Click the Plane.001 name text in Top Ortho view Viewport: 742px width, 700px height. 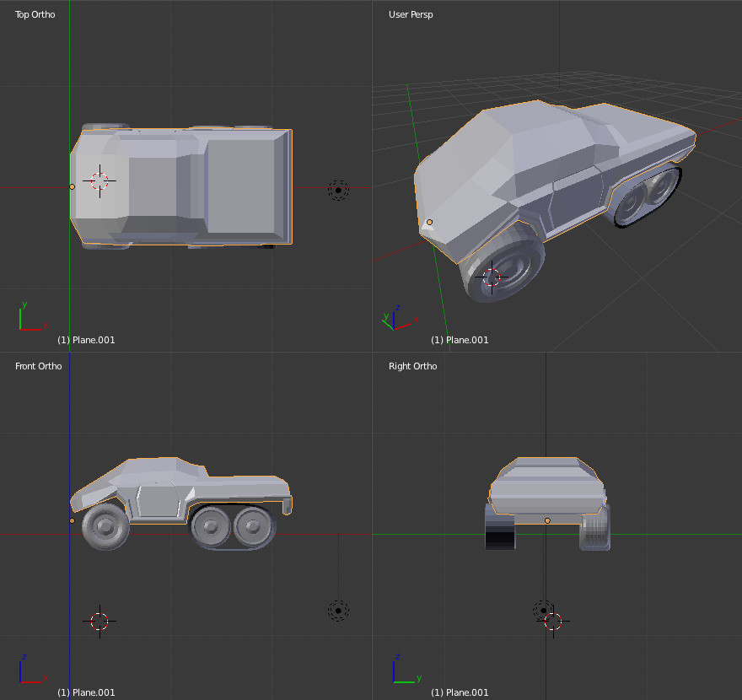tap(88, 340)
